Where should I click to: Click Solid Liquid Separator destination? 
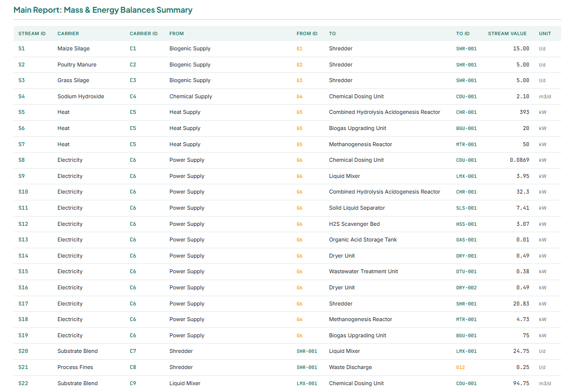point(357,208)
